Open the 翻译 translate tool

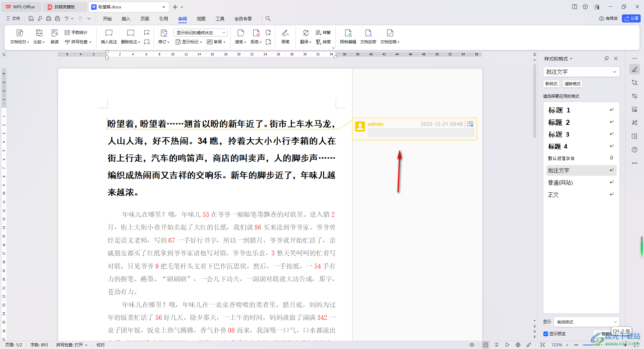[x=306, y=37]
